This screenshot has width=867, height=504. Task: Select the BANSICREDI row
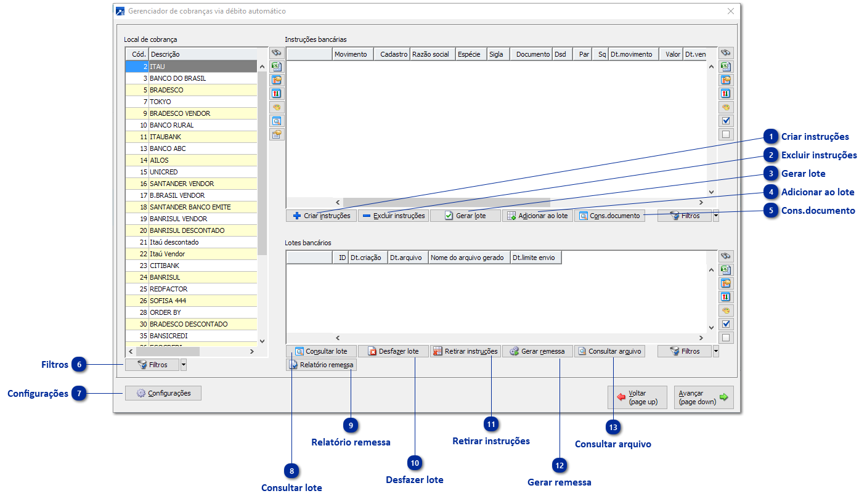coord(191,336)
